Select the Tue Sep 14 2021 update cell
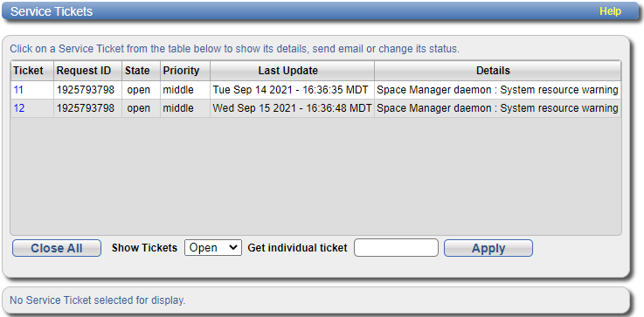Screen dimensions: 644x317 click(292, 90)
